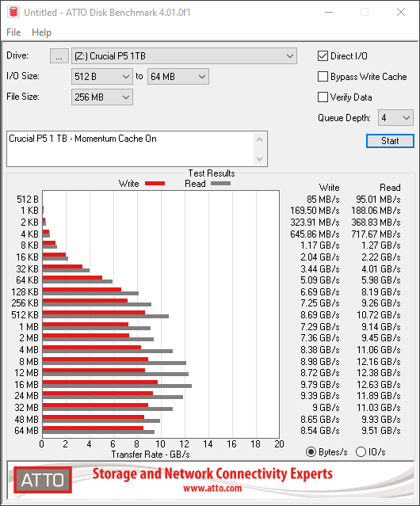Click the red Write legend swatch
The height and width of the screenshot is (506, 420).
click(155, 183)
